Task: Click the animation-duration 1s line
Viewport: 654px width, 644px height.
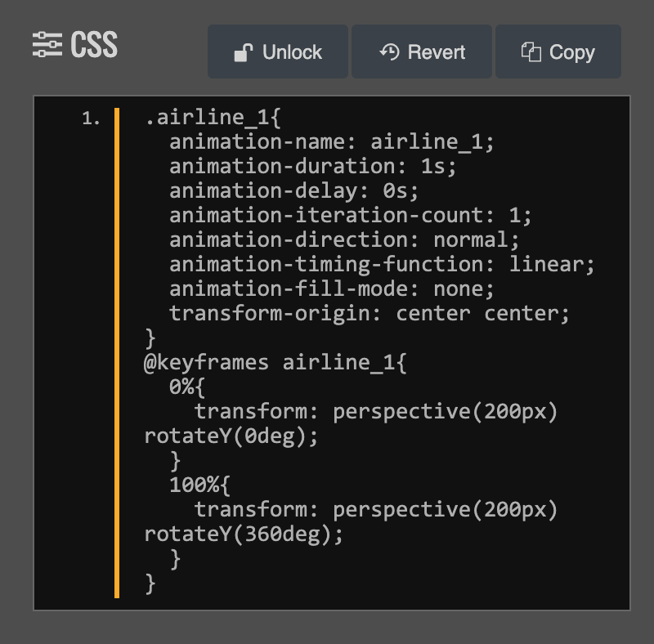Action: tap(312, 167)
